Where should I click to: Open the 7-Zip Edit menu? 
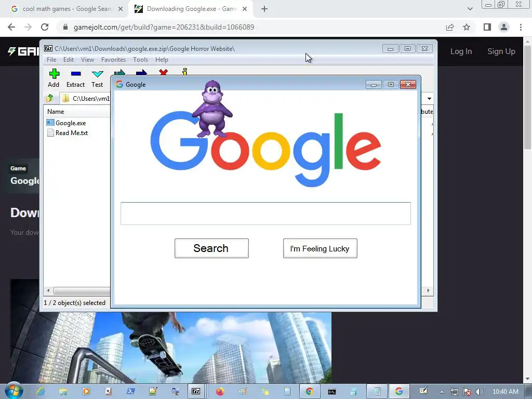[x=68, y=60]
